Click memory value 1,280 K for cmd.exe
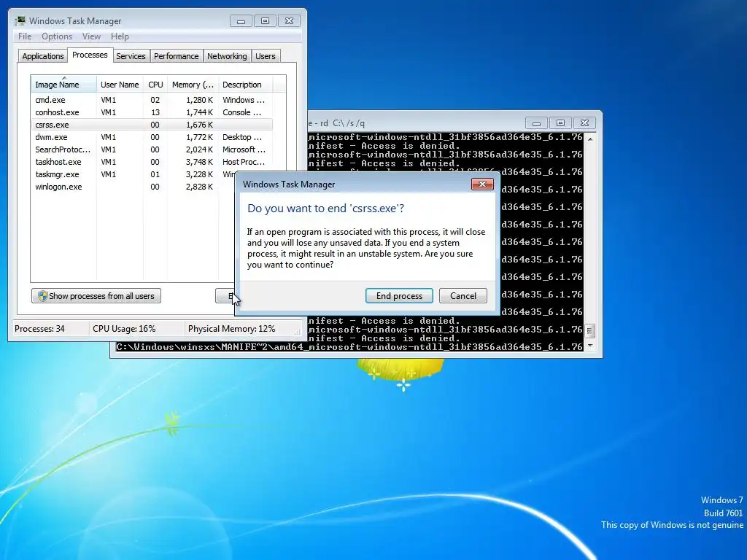This screenshot has height=560, width=747. [x=199, y=100]
